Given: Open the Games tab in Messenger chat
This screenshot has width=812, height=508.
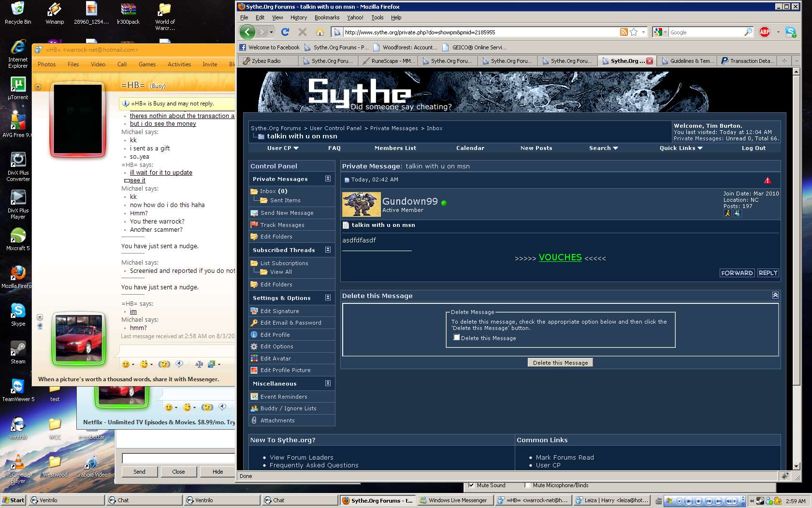Looking at the screenshot, I should (147, 64).
